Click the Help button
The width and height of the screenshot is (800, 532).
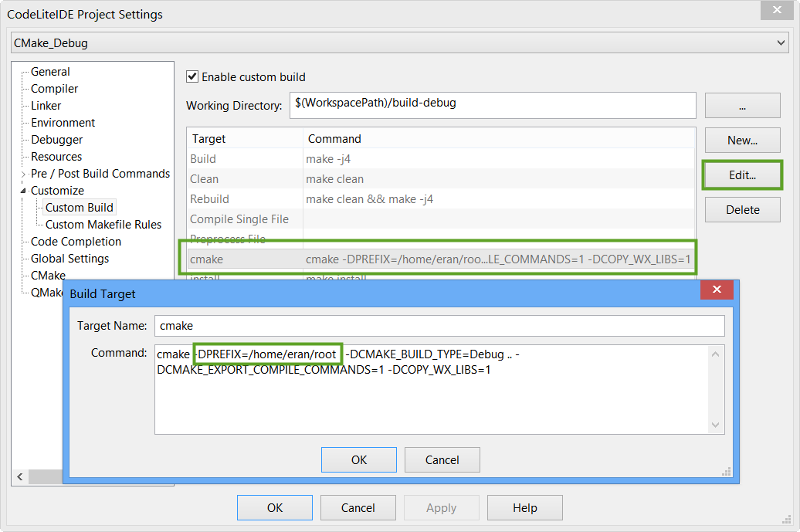524,508
